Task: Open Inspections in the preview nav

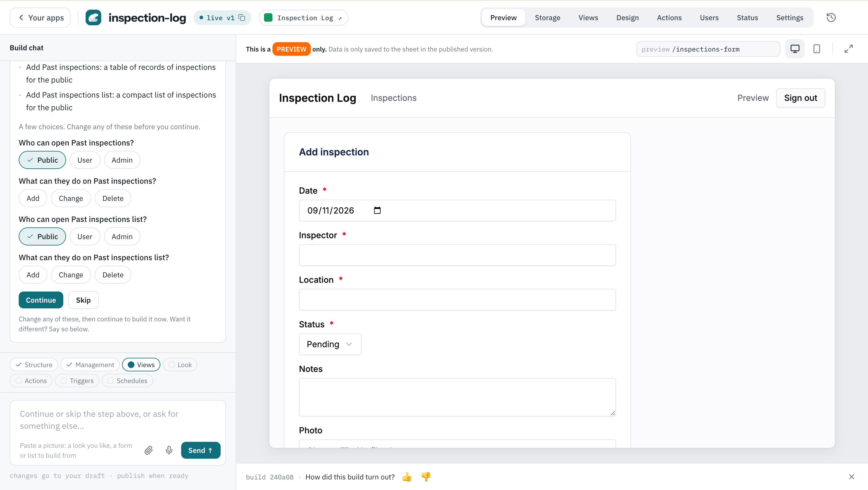Action: tap(393, 98)
